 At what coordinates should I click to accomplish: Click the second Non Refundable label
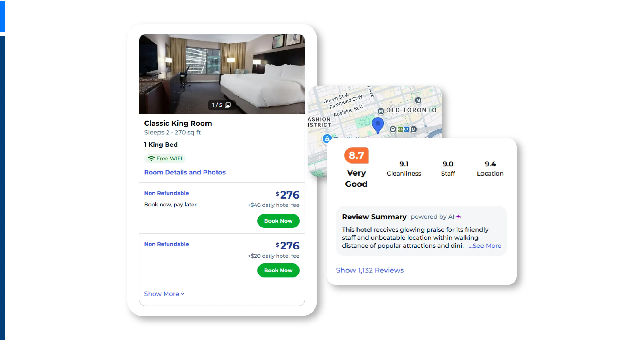coord(166,244)
